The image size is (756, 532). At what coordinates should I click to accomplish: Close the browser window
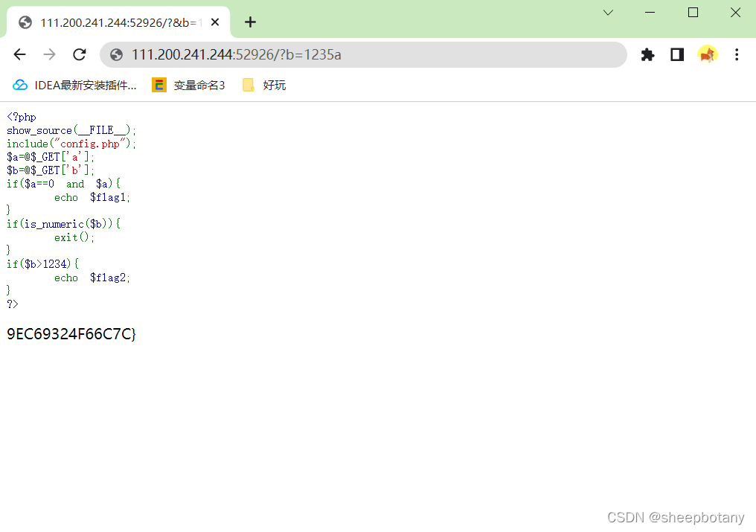pos(735,13)
